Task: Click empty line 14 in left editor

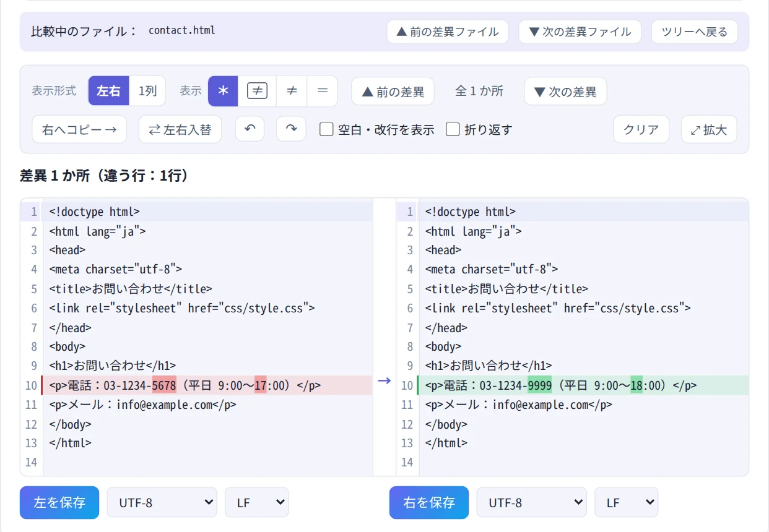Action: (207, 462)
